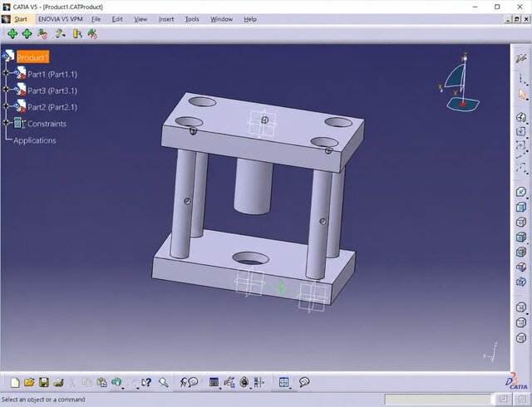Open the File menu
Screen dimensions: 532x407
coord(96,19)
